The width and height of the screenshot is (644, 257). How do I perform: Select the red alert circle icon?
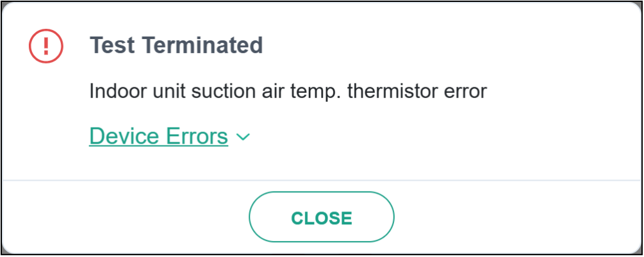click(45, 46)
